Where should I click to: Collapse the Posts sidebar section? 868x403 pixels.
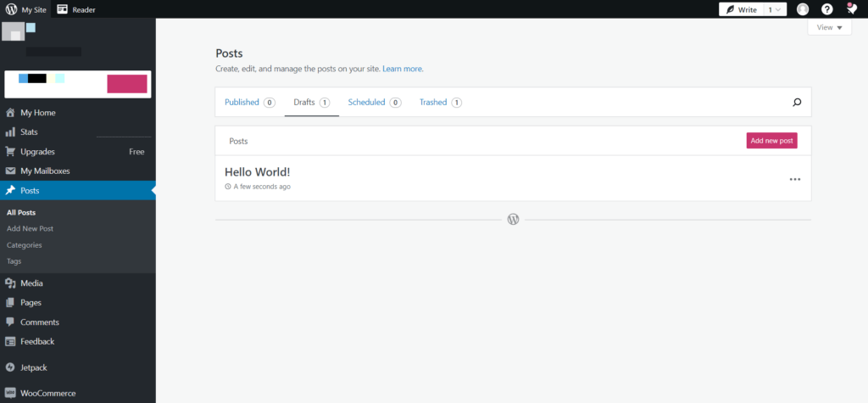tap(77, 190)
